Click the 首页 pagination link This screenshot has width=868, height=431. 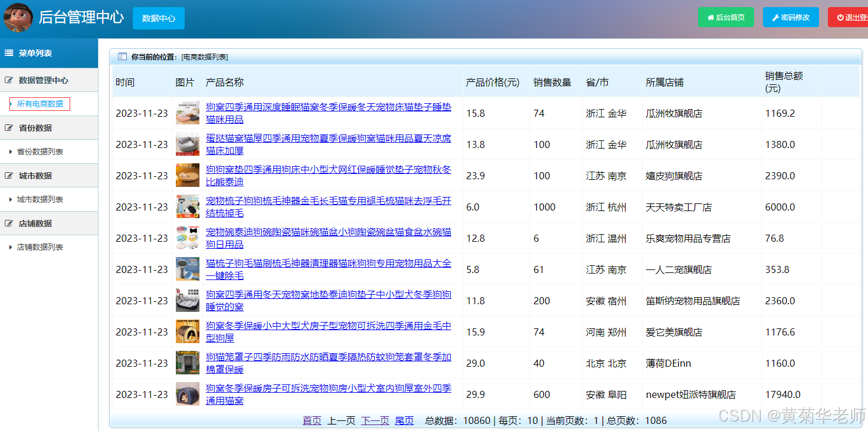[x=312, y=420]
